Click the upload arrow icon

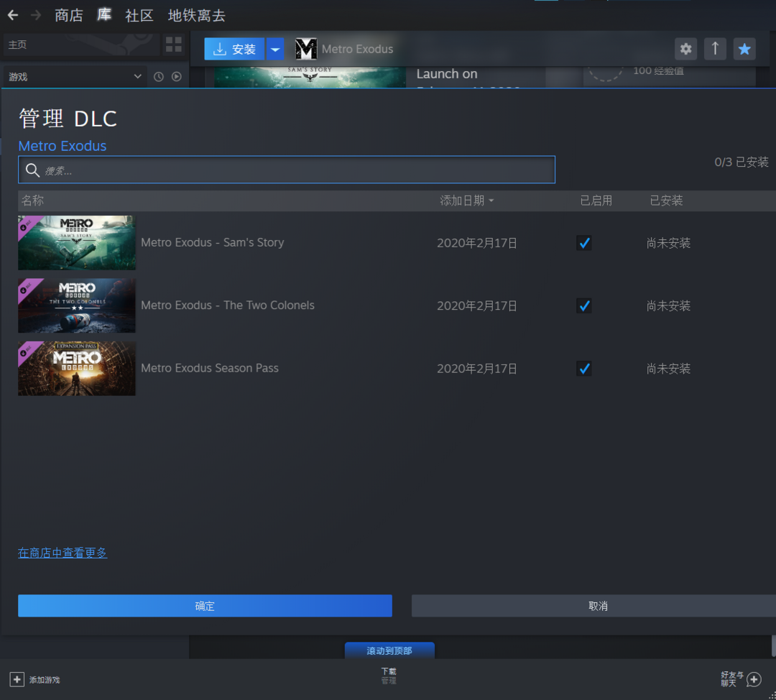(x=715, y=49)
